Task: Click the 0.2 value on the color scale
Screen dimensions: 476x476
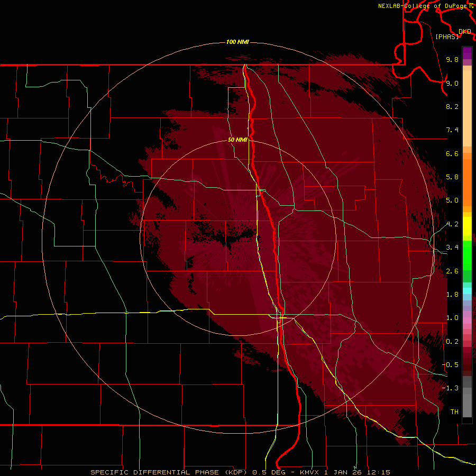Action: tap(452, 342)
